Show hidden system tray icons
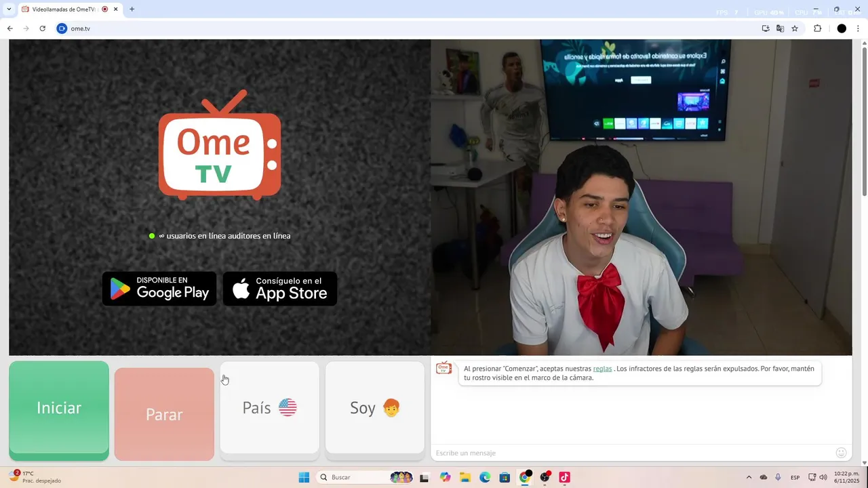Viewport: 868px width, 488px height. coord(749,477)
